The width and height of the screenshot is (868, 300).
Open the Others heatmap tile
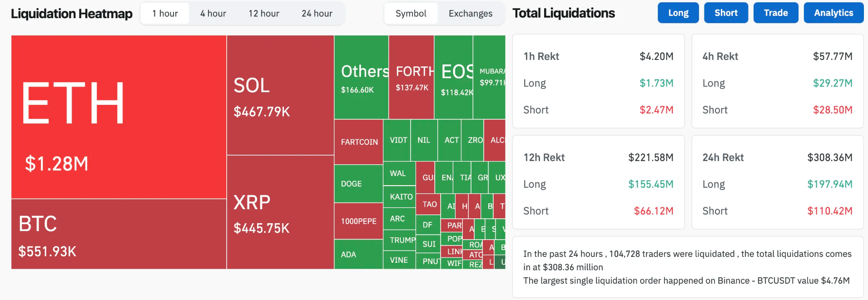point(361,77)
